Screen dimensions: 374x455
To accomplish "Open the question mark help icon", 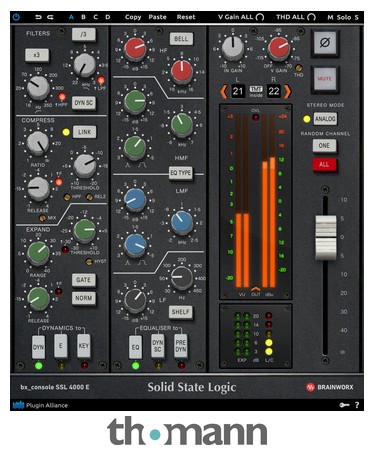I will (357, 405).
